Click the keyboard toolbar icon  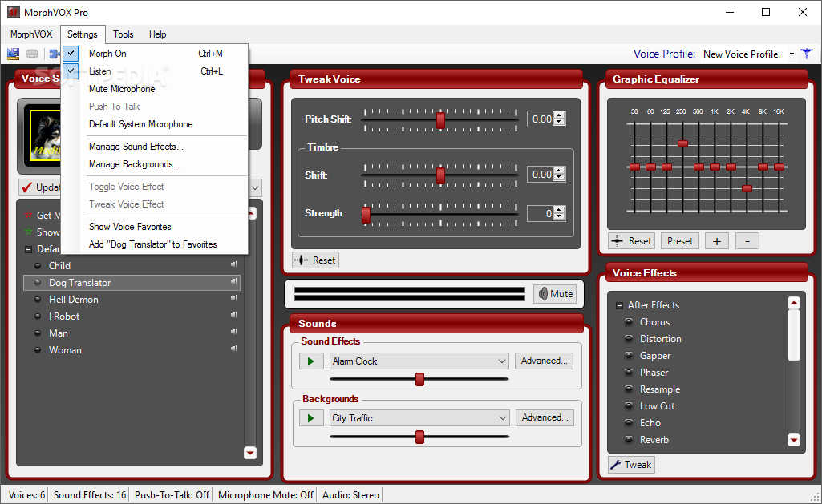32,54
